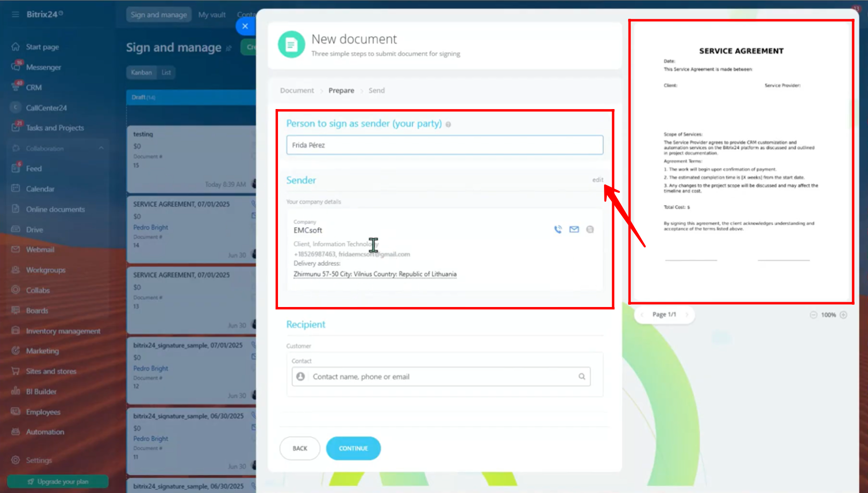
Task: Zoom in the document preview
Action: [x=843, y=315]
